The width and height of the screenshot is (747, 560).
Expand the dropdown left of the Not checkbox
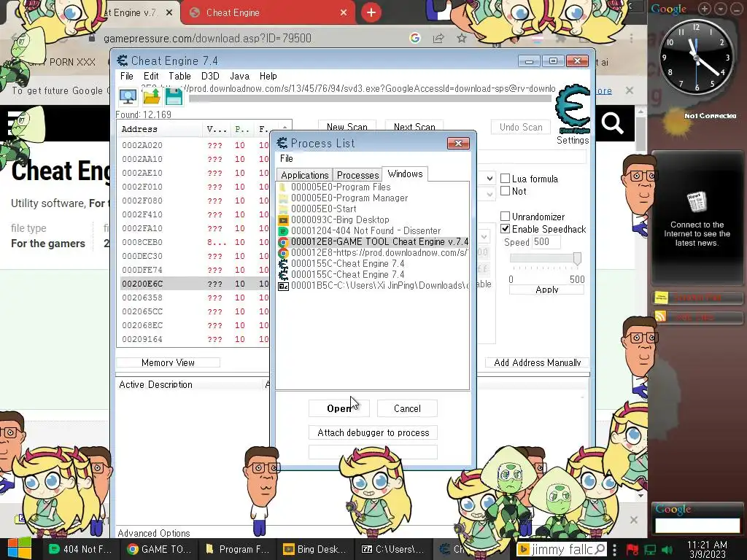tap(489, 194)
